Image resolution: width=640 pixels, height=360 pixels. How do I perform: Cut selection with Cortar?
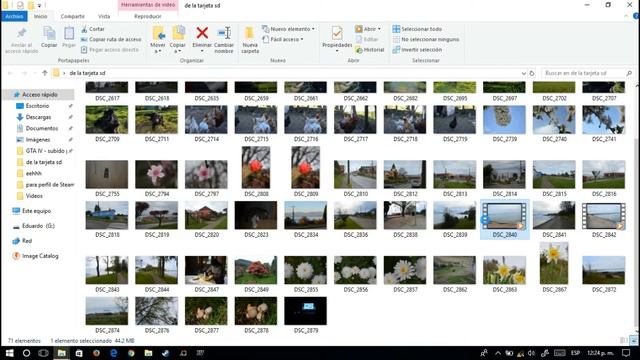tap(93, 29)
